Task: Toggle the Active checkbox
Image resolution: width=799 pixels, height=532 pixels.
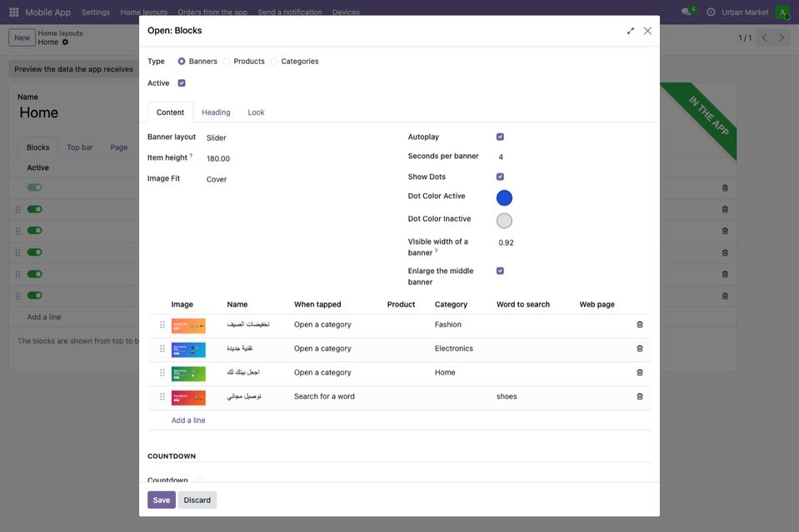Action: click(182, 83)
